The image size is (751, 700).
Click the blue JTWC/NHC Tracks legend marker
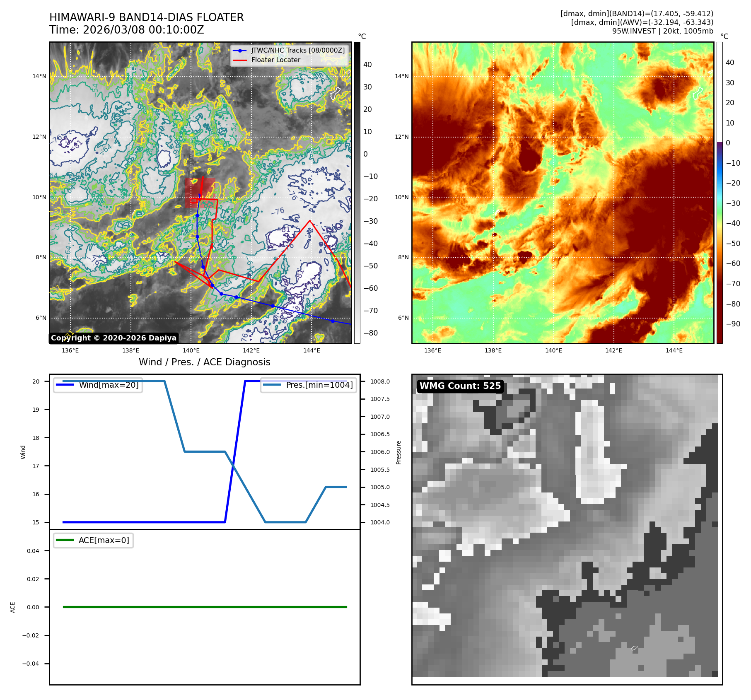(240, 51)
